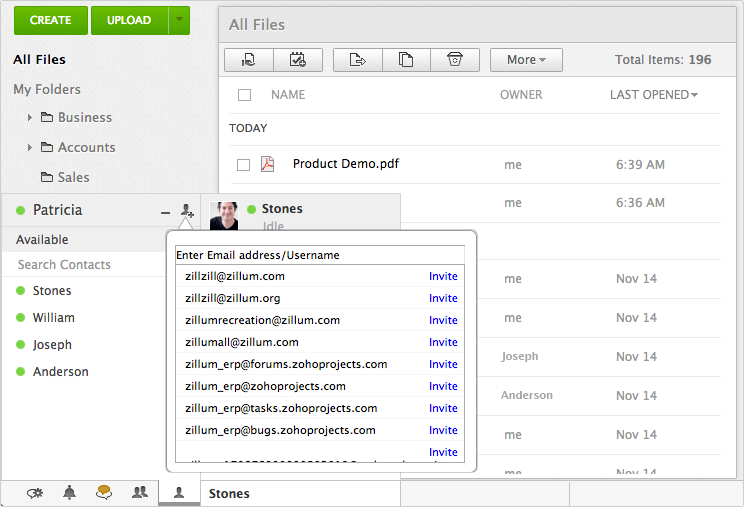
Task: Click the trash bin toolbar icon
Action: pyautogui.click(x=455, y=60)
